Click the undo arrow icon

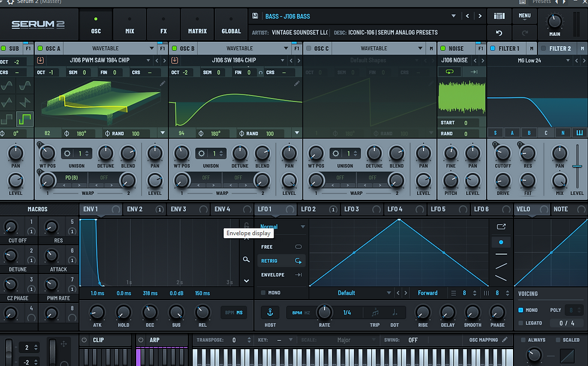click(x=499, y=33)
